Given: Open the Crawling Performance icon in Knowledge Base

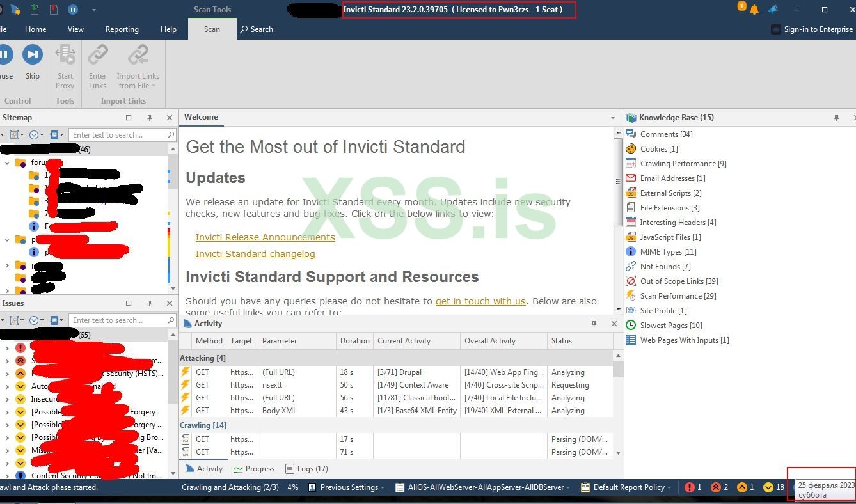Looking at the screenshot, I should point(631,164).
